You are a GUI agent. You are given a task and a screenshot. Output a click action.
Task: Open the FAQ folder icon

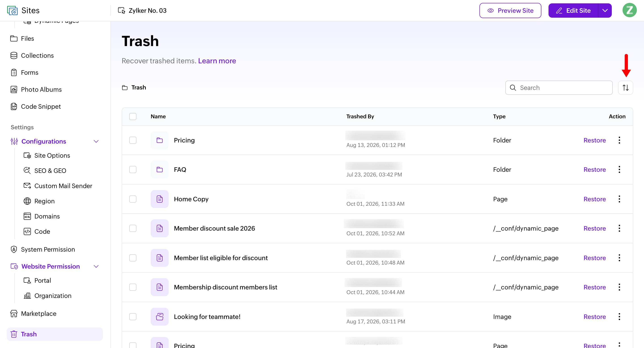[159, 170]
